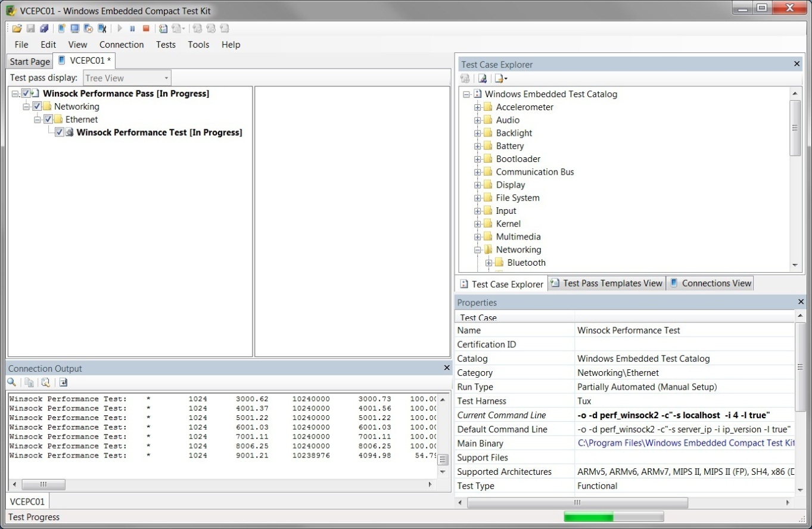Toggle the Ethernet folder checkbox
This screenshot has height=529, width=812.
(48, 120)
